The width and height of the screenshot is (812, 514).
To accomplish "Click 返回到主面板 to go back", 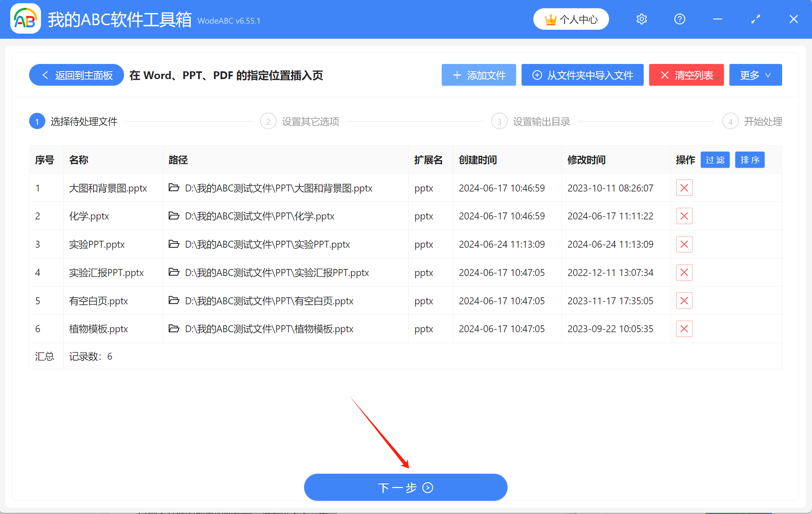I will click(x=76, y=75).
